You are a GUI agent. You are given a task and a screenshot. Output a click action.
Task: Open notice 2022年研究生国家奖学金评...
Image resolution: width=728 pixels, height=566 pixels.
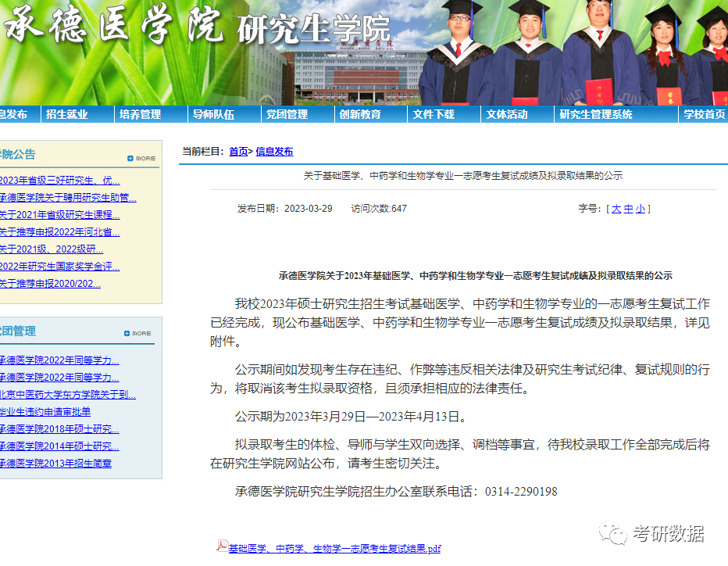tap(59, 267)
